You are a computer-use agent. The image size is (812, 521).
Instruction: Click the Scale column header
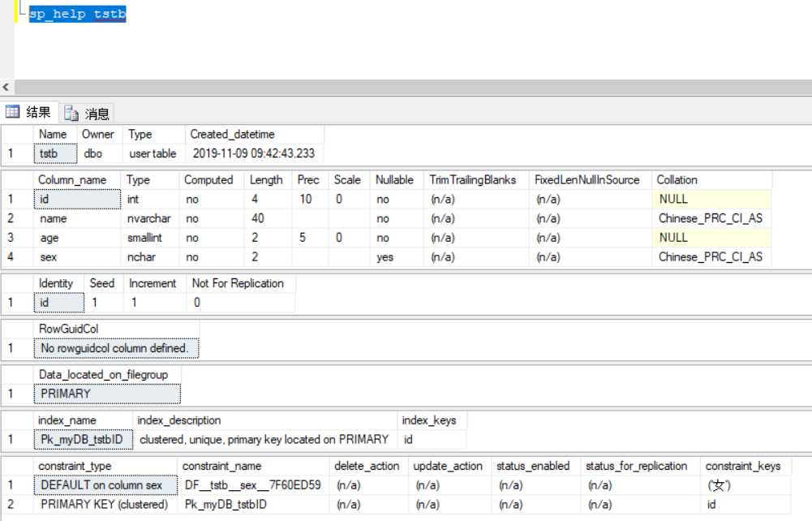tap(349, 180)
